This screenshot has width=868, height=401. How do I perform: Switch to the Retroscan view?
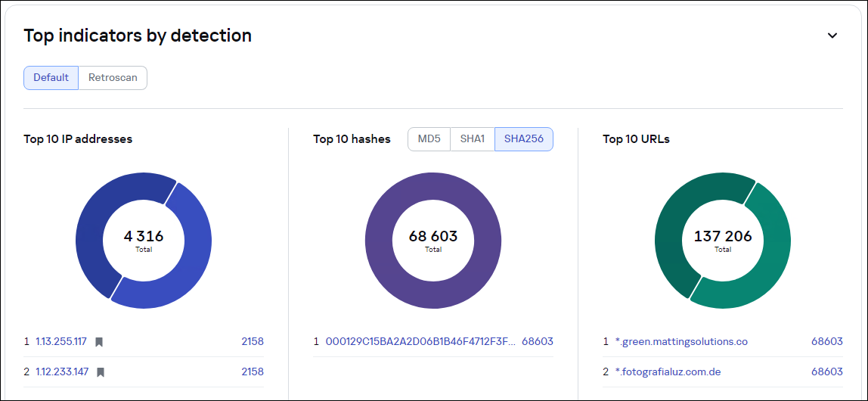[x=113, y=78]
